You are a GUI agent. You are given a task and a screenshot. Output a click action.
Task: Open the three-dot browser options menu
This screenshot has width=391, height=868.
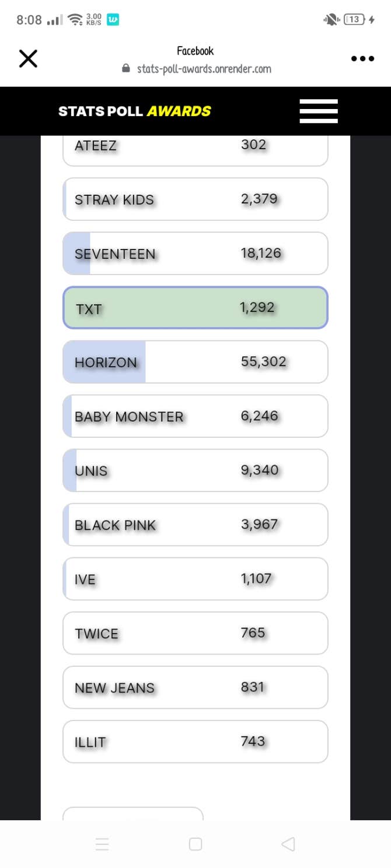(x=362, y=58)
